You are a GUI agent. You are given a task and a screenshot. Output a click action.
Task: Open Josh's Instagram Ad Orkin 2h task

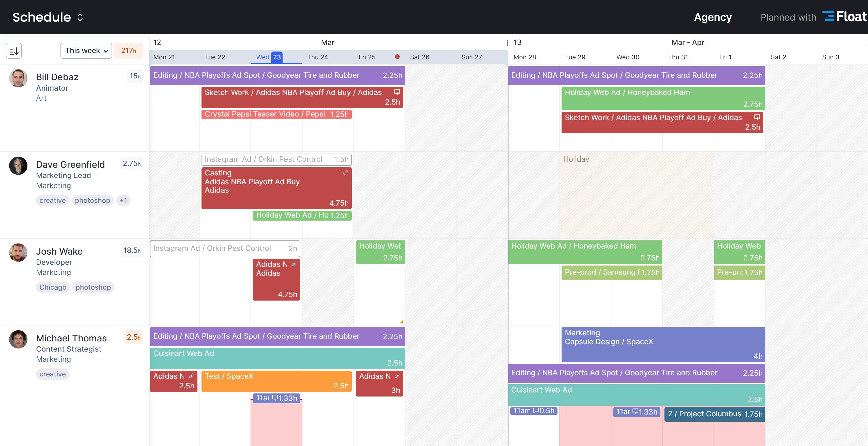(x=225, y=249)
